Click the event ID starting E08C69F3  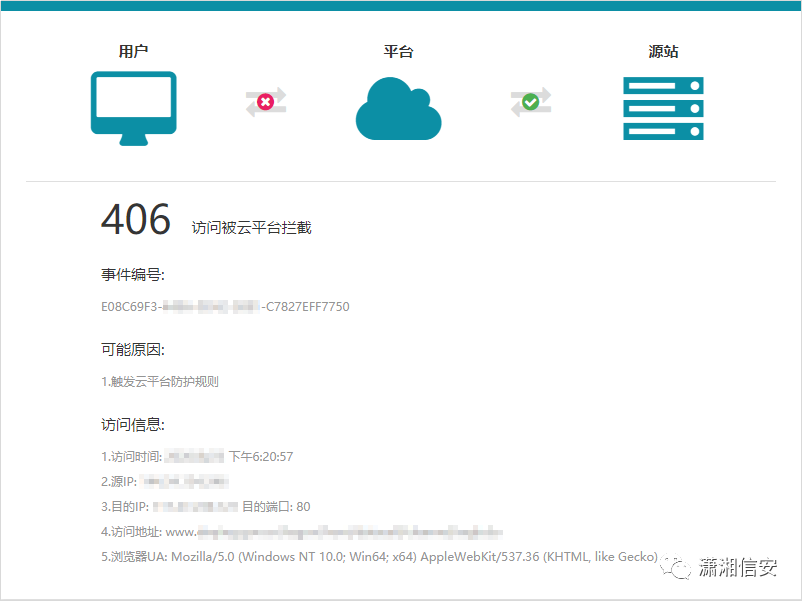click(x=225, y=307)
